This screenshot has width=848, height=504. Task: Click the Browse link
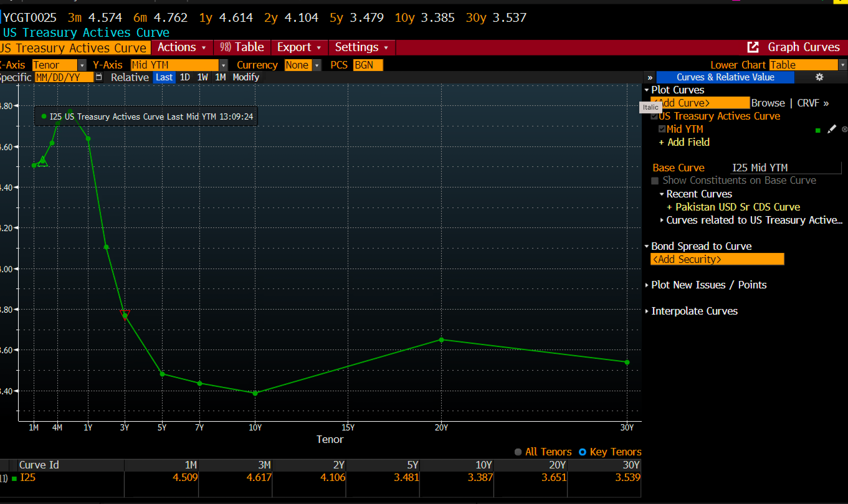768,103
